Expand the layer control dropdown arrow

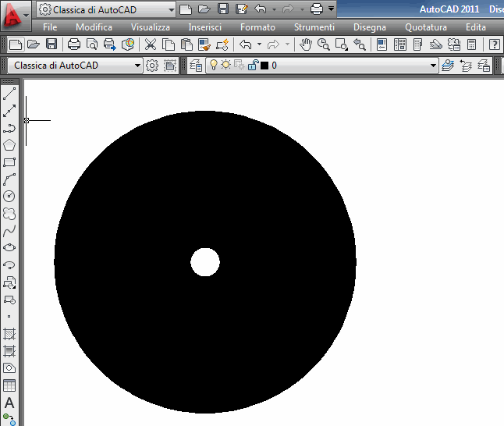[433, 66]
